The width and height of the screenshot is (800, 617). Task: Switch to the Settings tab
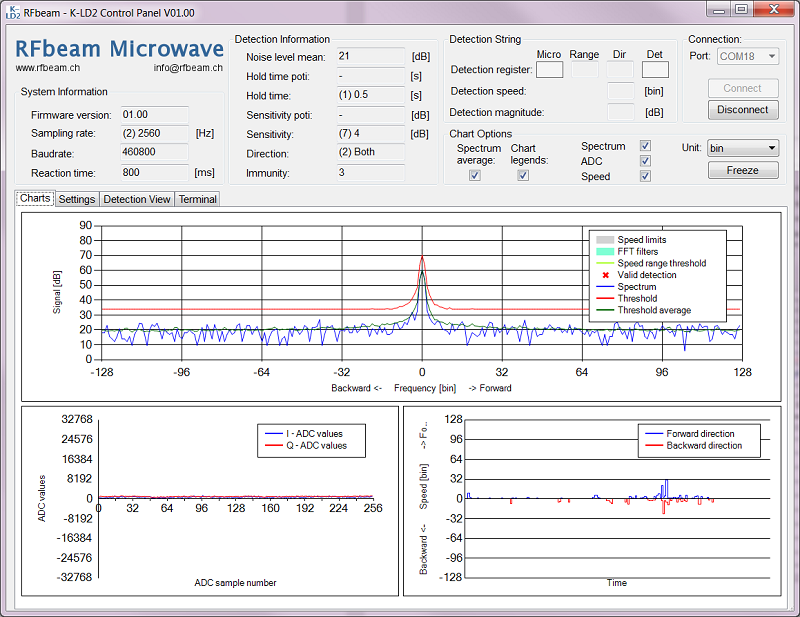(x=77, y=199)
